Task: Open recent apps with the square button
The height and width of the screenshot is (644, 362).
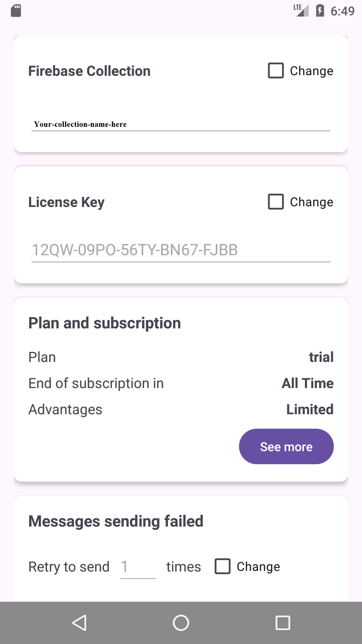Action: pyautogui.click(x=283, y=622)
